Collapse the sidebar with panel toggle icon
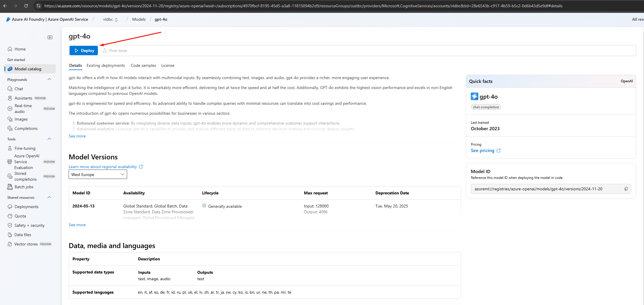Screen dimensions: 644x305 coord(50,37)
